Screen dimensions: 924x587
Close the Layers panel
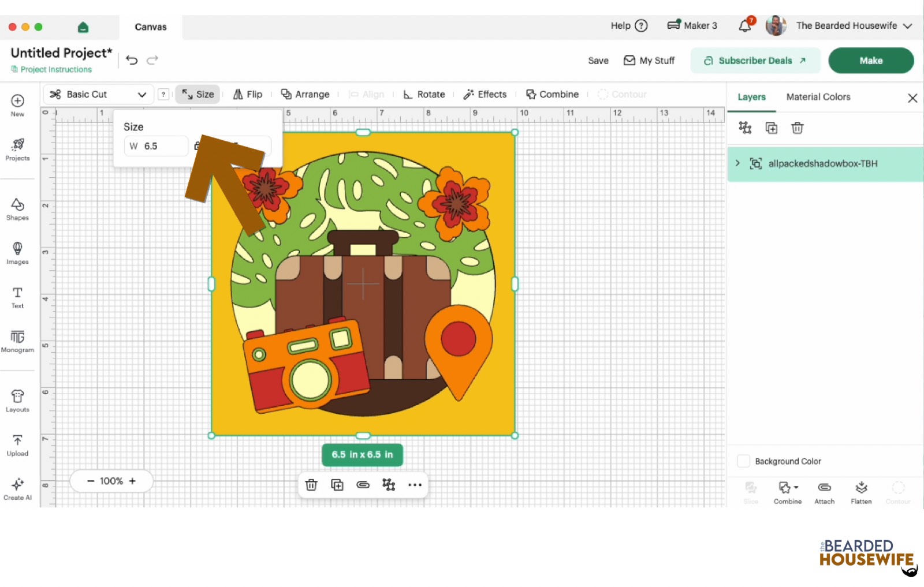(x=912, y=98)
